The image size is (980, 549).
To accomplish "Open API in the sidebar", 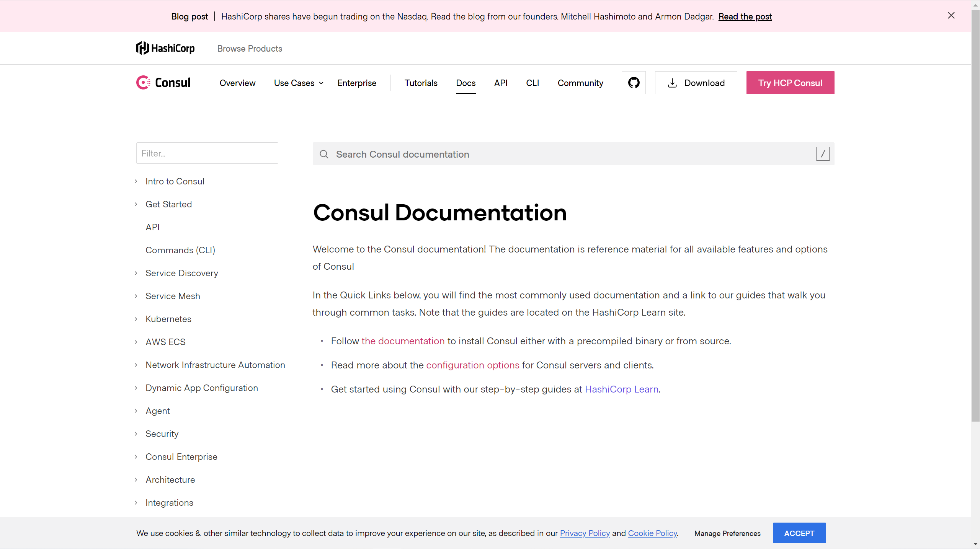I will click(152, 227).
